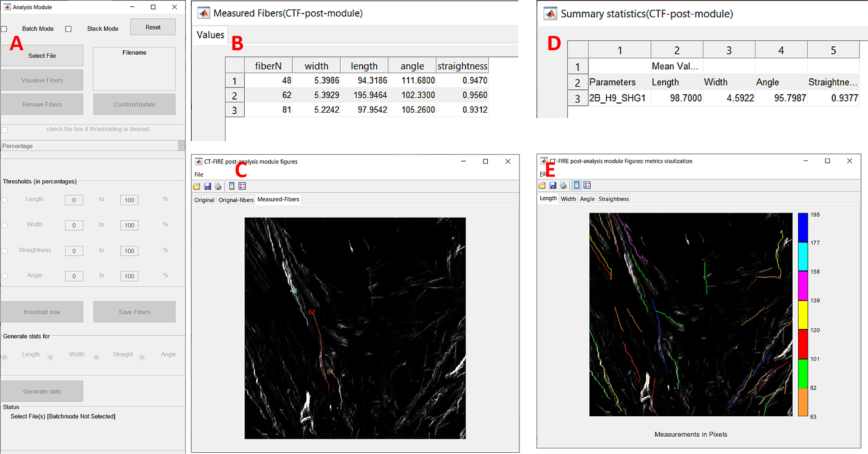The height and width of the screenshot is (454, 868).
Task: Click Length minimum threshold field
Action: pyautogui.click(x=74, y=200)
